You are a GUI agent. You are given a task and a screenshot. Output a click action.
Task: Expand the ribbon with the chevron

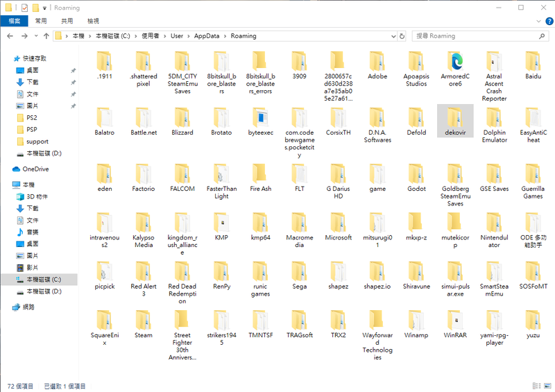click(538, 22)
